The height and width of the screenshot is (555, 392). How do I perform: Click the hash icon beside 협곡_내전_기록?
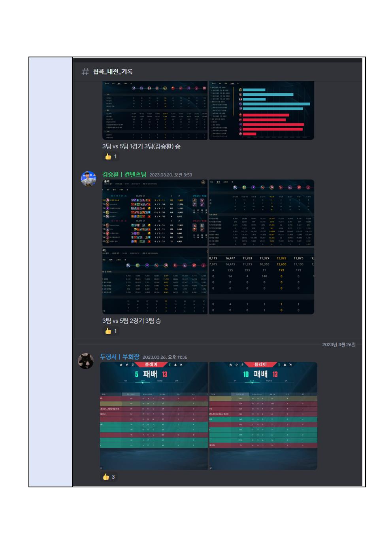click(85, 72)
